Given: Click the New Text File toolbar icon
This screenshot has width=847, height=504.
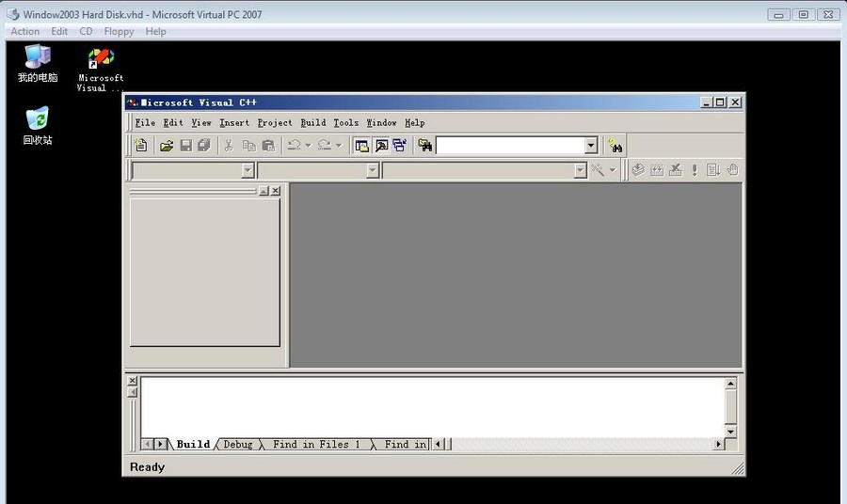Looking at the screenshot, I should coord(141,145).
